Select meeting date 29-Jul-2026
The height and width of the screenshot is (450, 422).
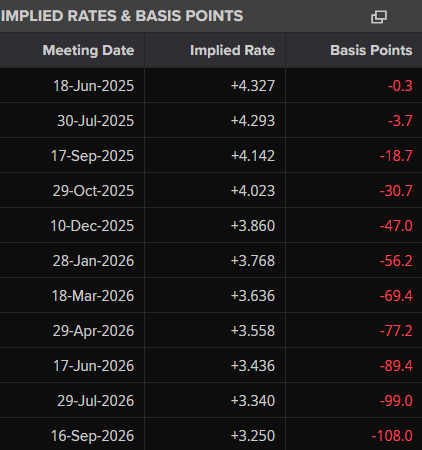point(96,401)
